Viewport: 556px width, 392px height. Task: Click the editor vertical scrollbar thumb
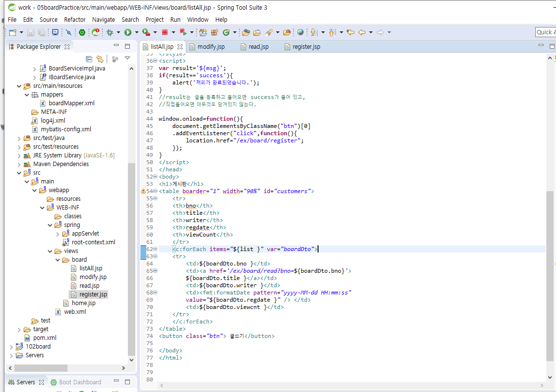coord(550,276)
